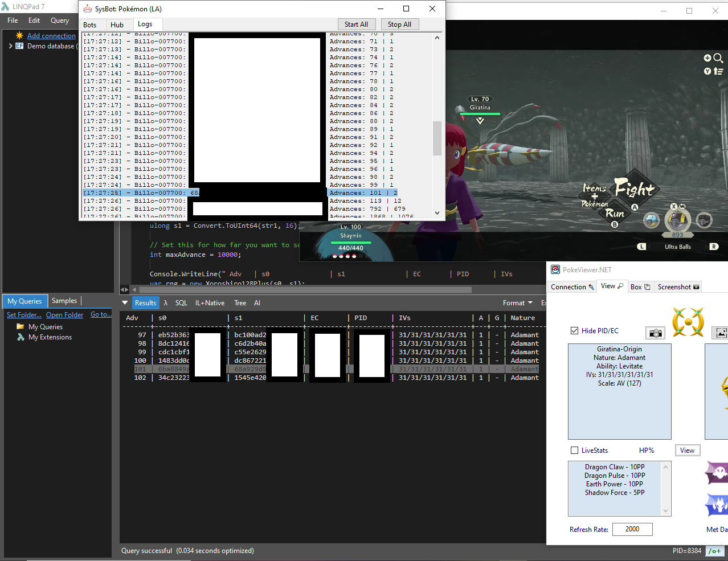Click the LINQPad 7 title bar icon
Image resolution: width=728 pixels, height=561 pixels.
coord(6,6)
